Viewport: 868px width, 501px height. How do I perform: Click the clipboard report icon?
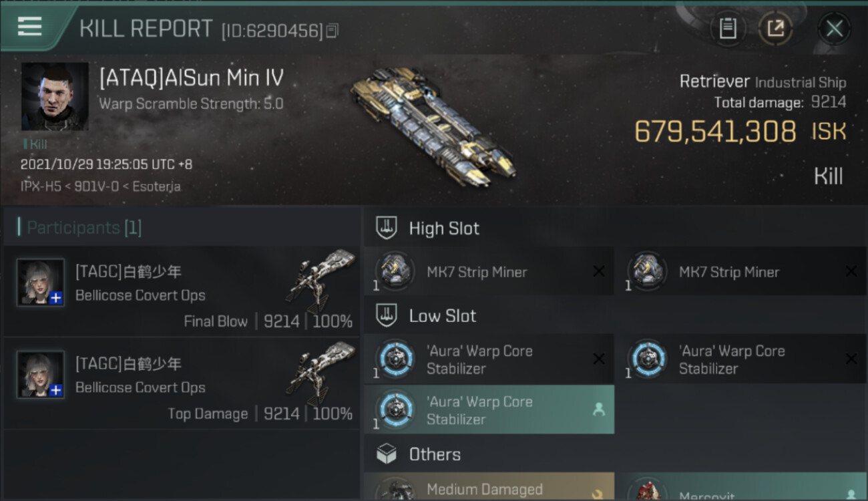(728, 29)
